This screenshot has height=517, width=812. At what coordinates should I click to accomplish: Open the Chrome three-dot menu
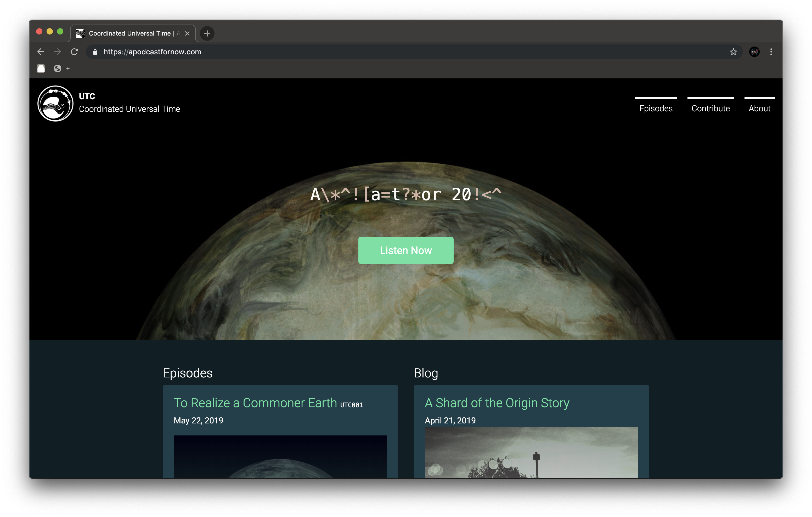click(771, 52)
